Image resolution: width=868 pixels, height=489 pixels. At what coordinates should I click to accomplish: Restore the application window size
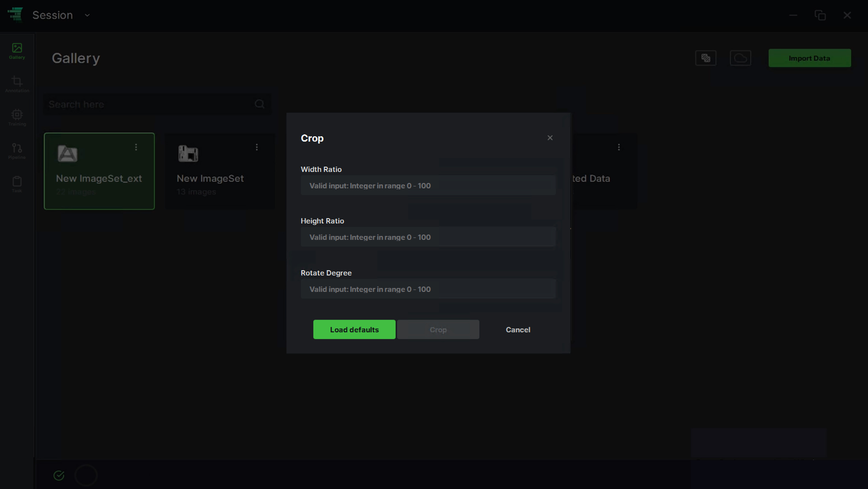820,15
